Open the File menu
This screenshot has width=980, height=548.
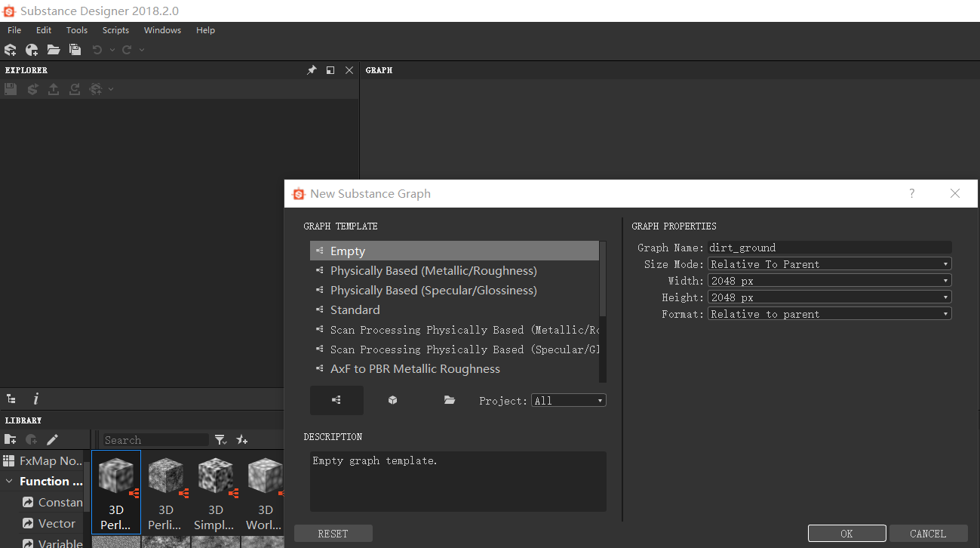point(14,30)
